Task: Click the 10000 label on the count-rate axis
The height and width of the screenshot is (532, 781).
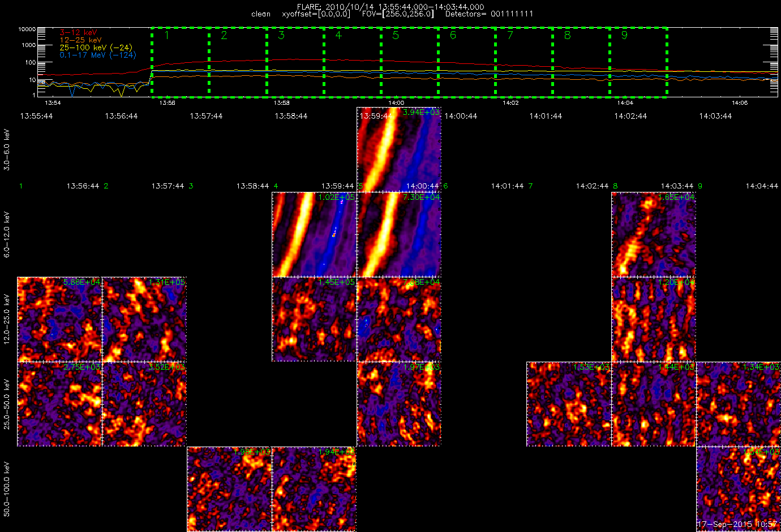Action: coord(27,29)
